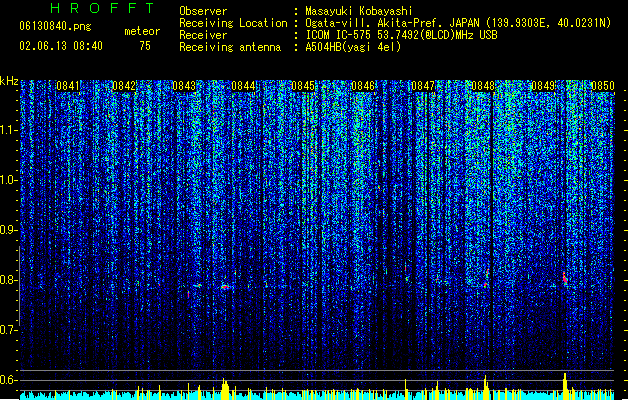Click the 0842 time marker

(x=124, y=86)
